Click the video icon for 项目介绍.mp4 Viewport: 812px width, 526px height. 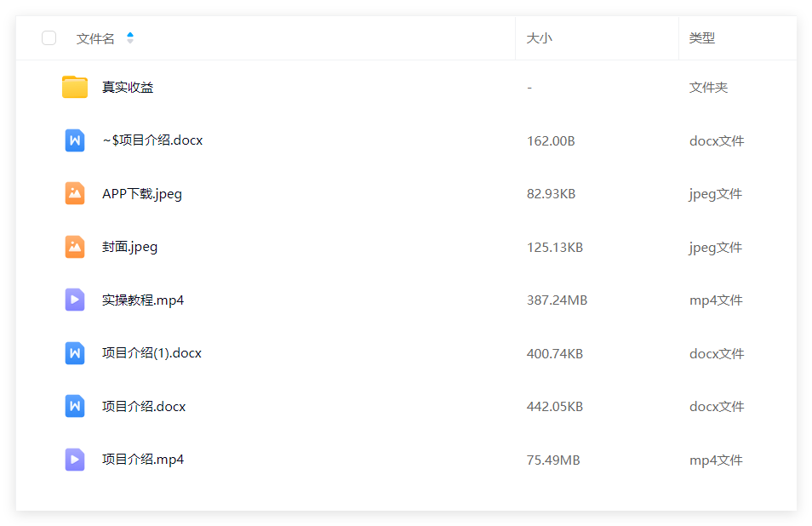(75, 460)
